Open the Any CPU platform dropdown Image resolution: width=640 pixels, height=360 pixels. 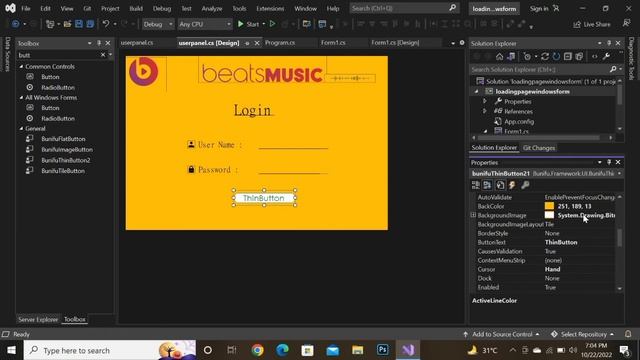(204, 24)
